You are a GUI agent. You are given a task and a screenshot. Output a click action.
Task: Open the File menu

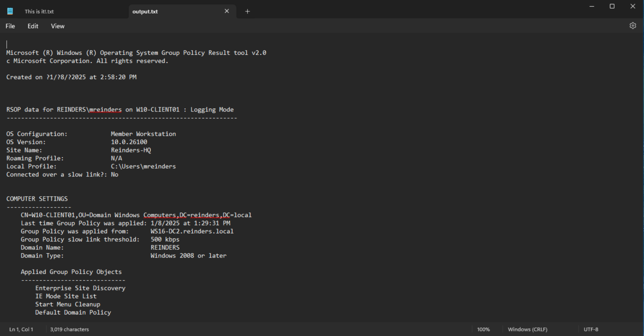coord(10,26)
